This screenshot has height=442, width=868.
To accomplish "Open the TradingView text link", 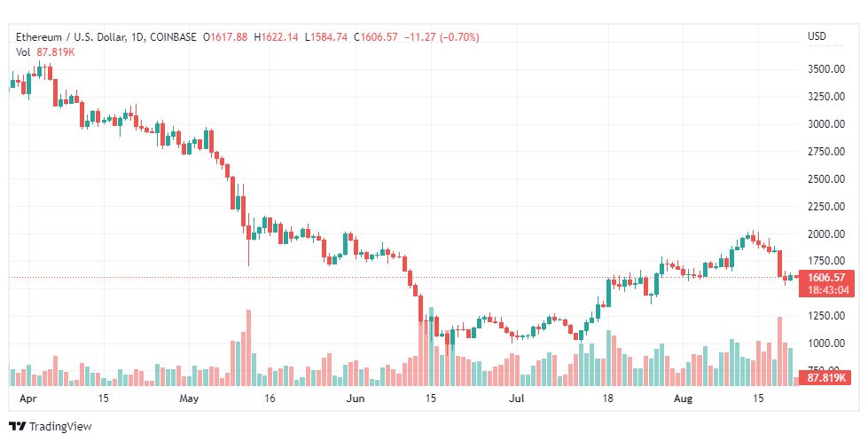I will click(x=60, y=427).
